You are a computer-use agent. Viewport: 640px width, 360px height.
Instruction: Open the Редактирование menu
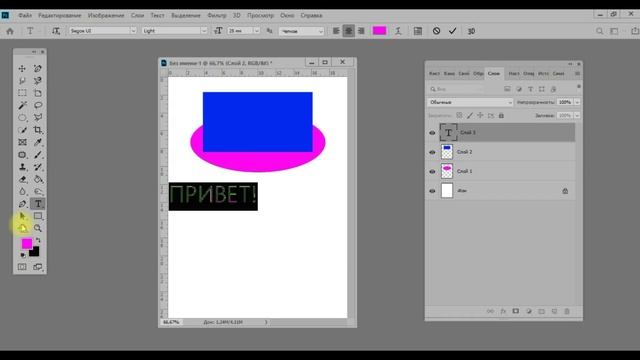pos(60,15)
